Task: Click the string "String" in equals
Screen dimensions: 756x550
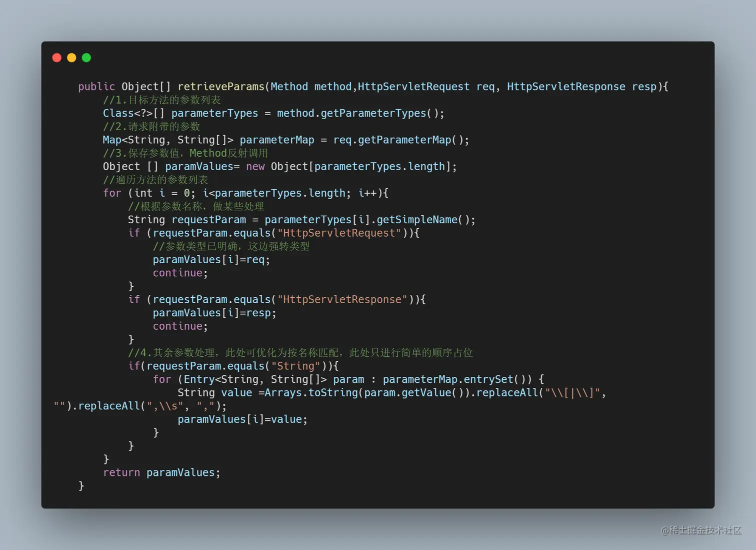Action: coord(295,366)
